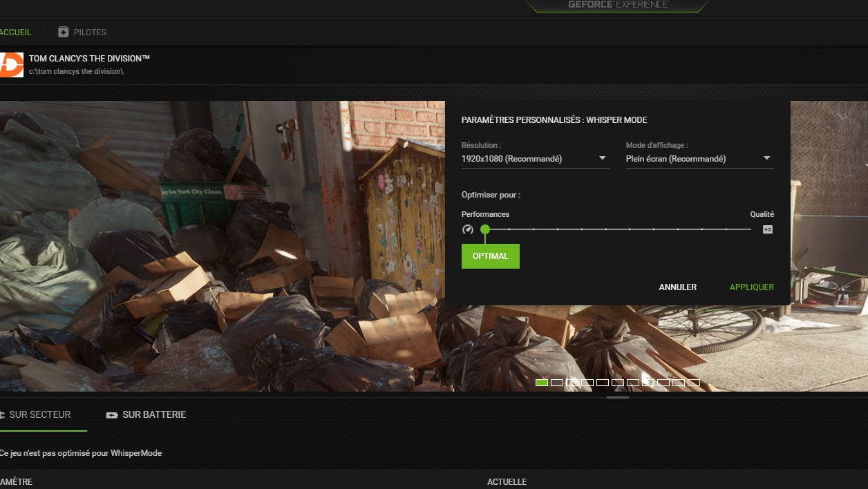
Task: Click the Qualité HQ icon
Action: point(767,229)
